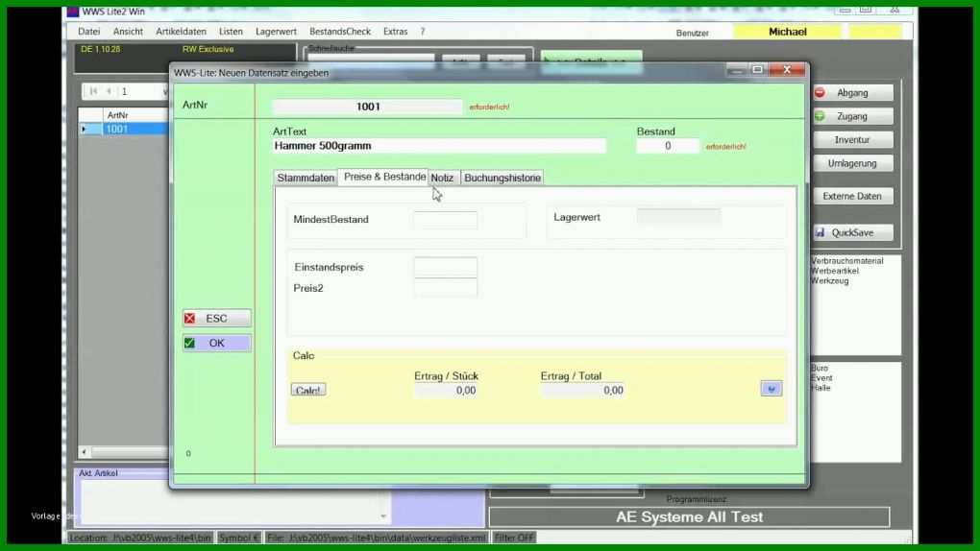Click the ESC cancel button
The image size is (980, 551).
coord(217,319)
